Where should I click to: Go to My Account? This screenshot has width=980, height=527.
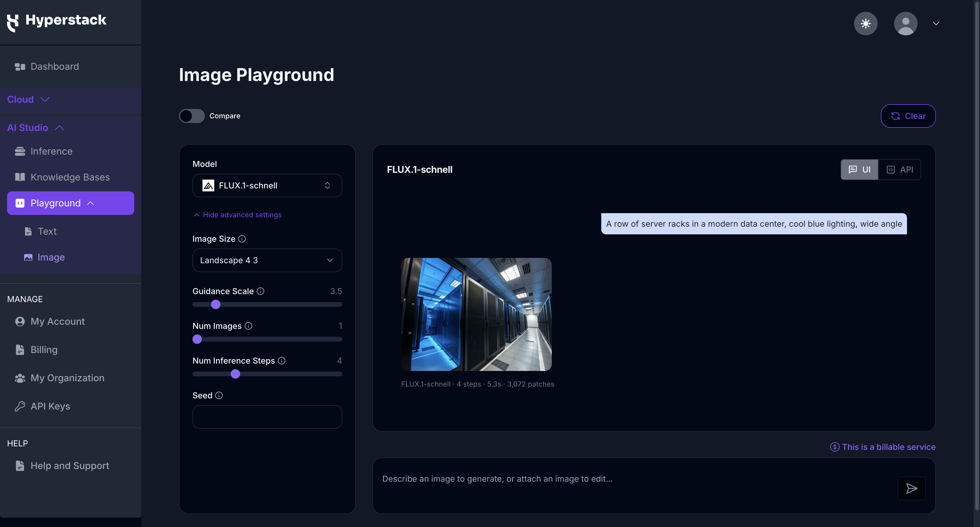[x=50, y=321]
